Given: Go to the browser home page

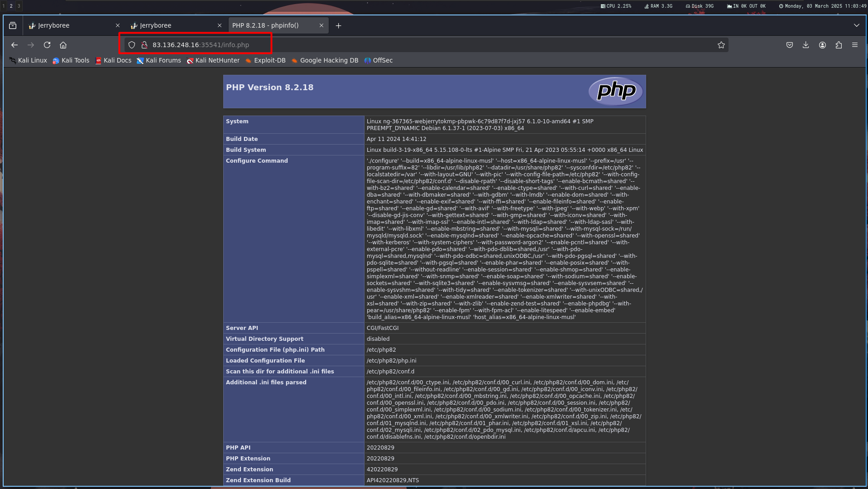Looking at the screenshot, I should tap(63, 45).
